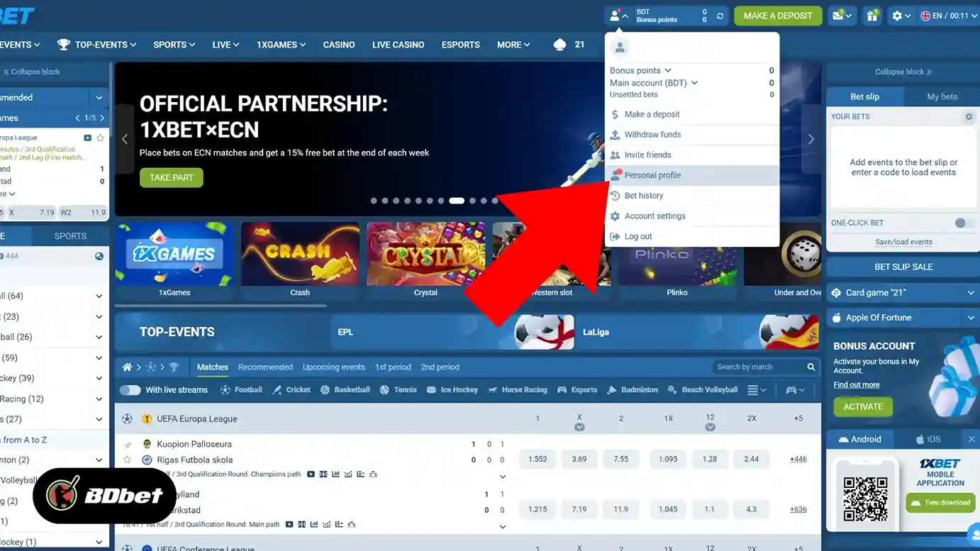This screenshot has height=551, width=980.
Task: Click the MAKE A DEPOSIT button
Action: pyautogui.click(x=778, y=16)
